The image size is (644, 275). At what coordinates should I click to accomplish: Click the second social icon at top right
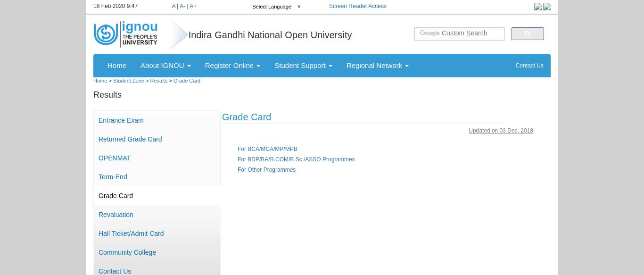[x=547, y=7]
